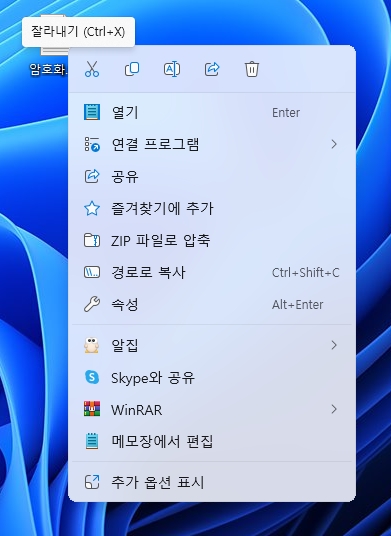Click the 알집 egg mascot icon
391x536 pixels.
point(92,345)
